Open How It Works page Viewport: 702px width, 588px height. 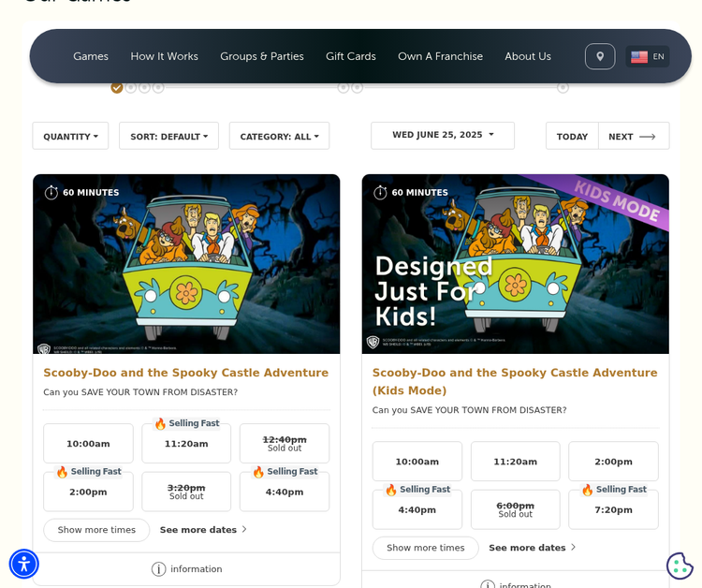[165, 56]
